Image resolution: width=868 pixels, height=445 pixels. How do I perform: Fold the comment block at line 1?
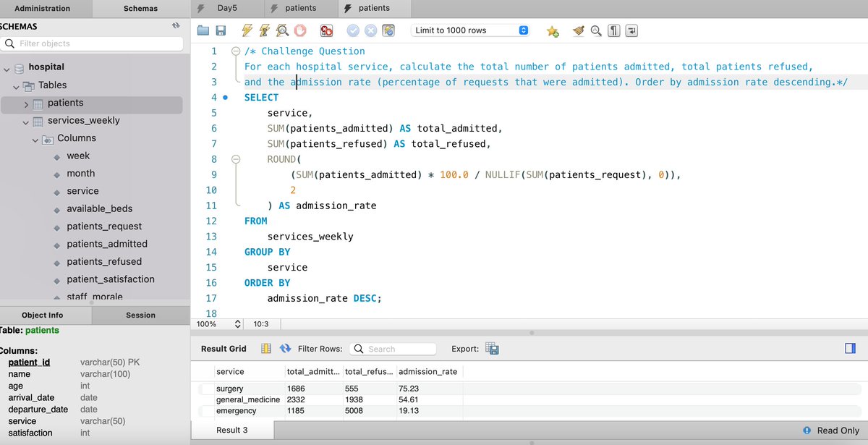pos(235,51)
